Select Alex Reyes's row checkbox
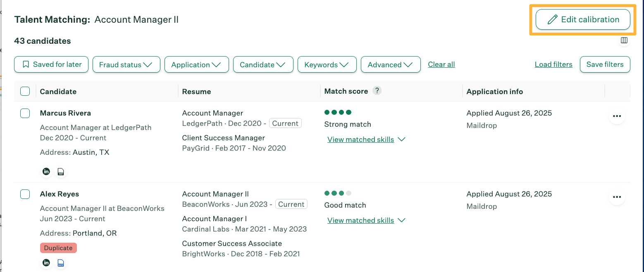Image resolution: width=644 pixels, height=272 pixels. pos(25,194)
